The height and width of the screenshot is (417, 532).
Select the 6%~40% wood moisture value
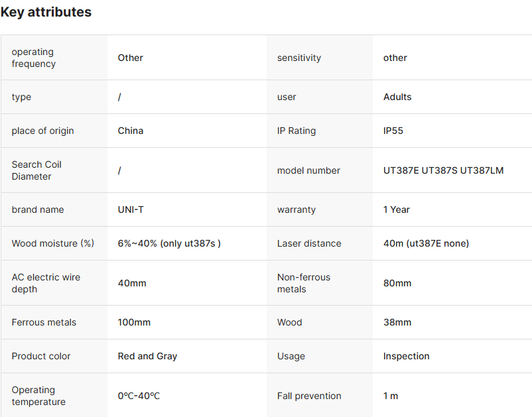tap(169, 243)
